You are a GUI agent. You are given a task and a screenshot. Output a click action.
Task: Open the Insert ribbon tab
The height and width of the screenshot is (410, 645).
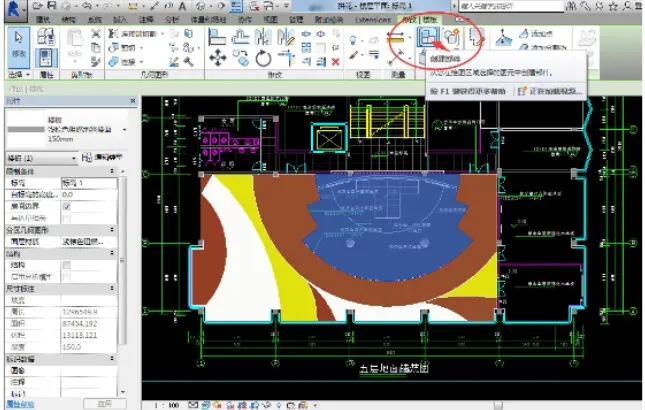point(120,20)
